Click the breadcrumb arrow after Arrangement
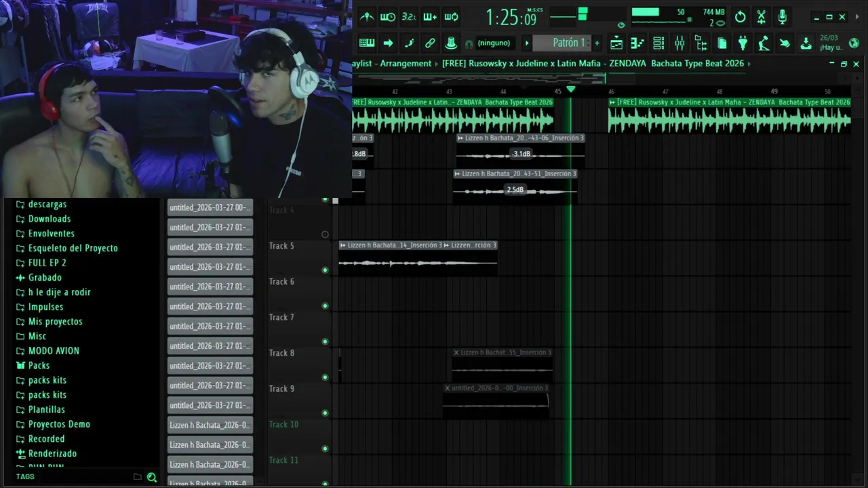The width and height of the screenshot is (868, 488). pos(437,64)
